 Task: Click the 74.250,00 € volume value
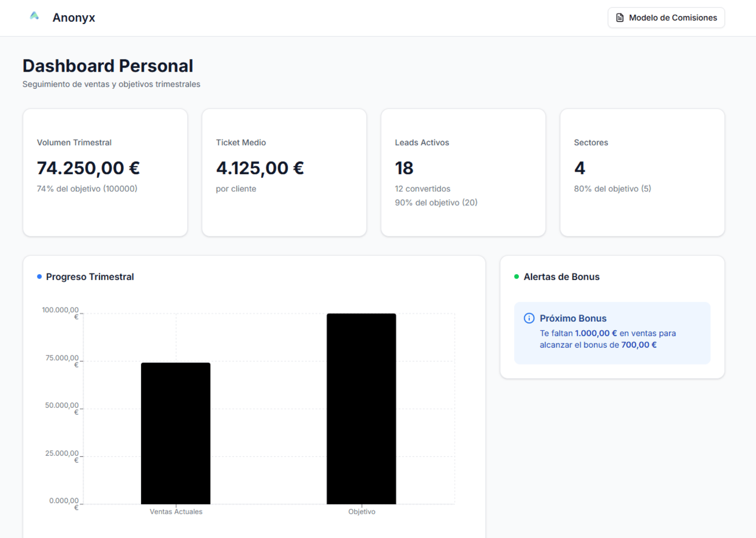click(88, 168)
